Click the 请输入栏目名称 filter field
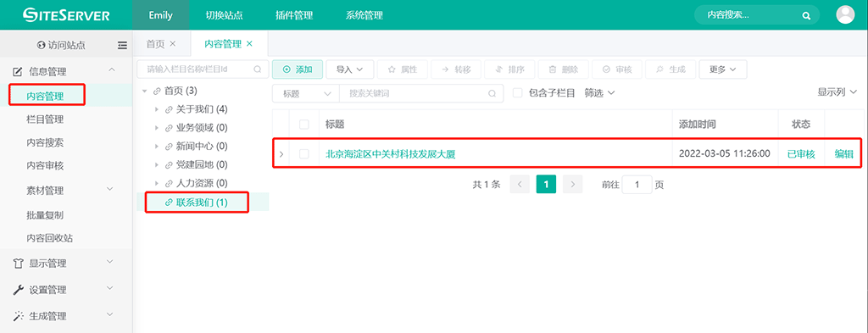Image resolution: width=868 pixels, height=333 pixels. click(x=202, y=69)
